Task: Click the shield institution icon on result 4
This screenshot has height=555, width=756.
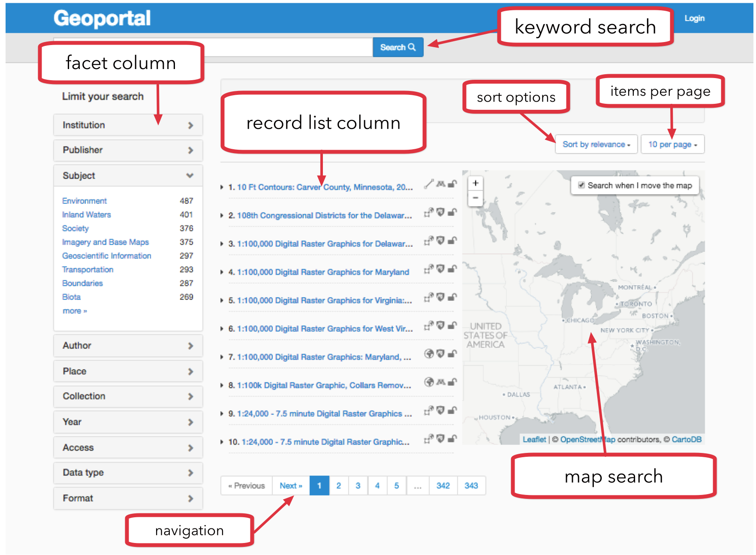Action: click(x=440, y=269)
